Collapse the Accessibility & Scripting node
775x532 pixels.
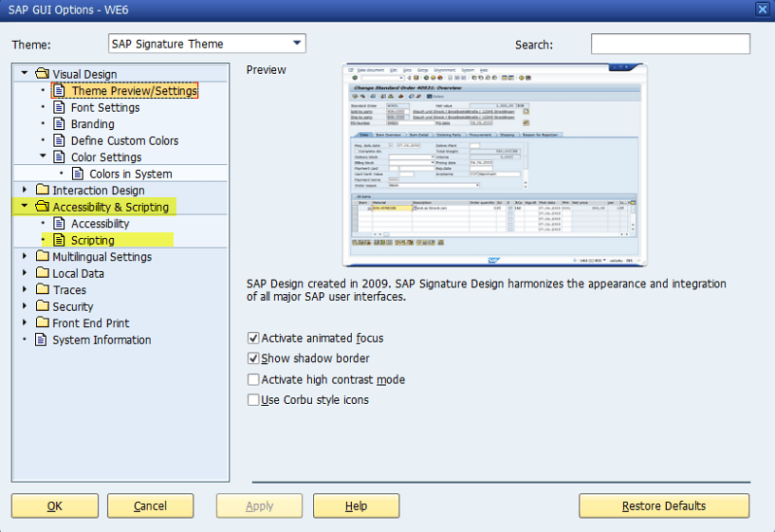point(25,206)
